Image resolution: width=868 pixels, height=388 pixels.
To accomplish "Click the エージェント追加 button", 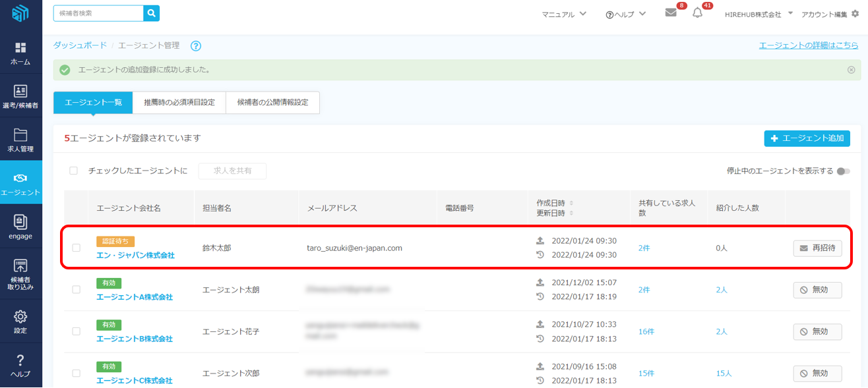I will point(807,138).
